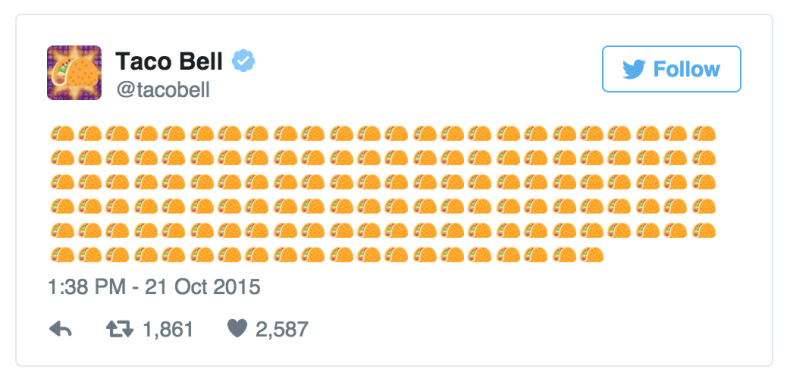Reply using the arrow icon
The height and width of the screenshot is (382, 790).
tap(60, 330)
